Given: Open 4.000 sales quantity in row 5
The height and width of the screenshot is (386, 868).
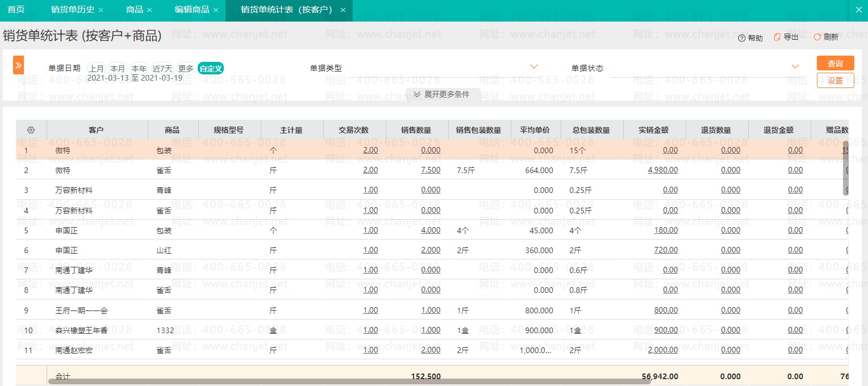Looking at the screenshot, I should [x=431, y=230].
